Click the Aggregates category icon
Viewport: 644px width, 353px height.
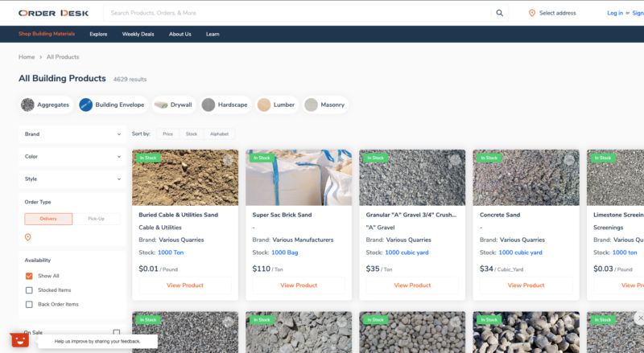coord(28,105)
